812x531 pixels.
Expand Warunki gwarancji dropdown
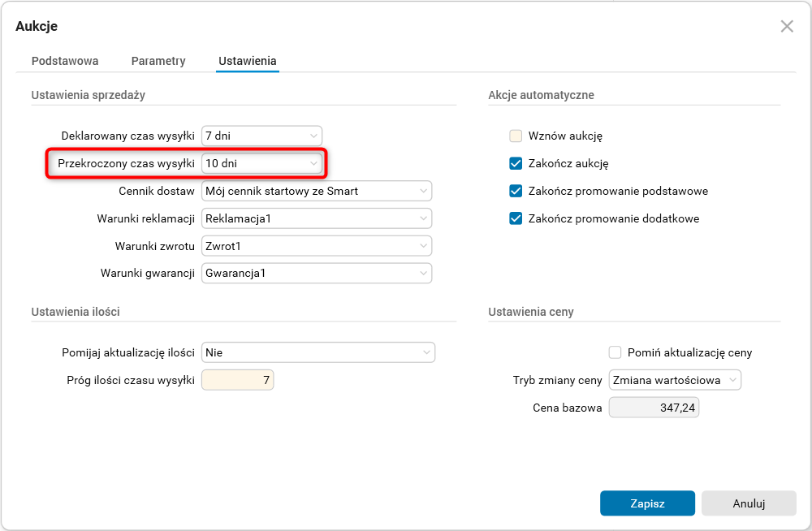pyautogui.click(x=317, y=274)
